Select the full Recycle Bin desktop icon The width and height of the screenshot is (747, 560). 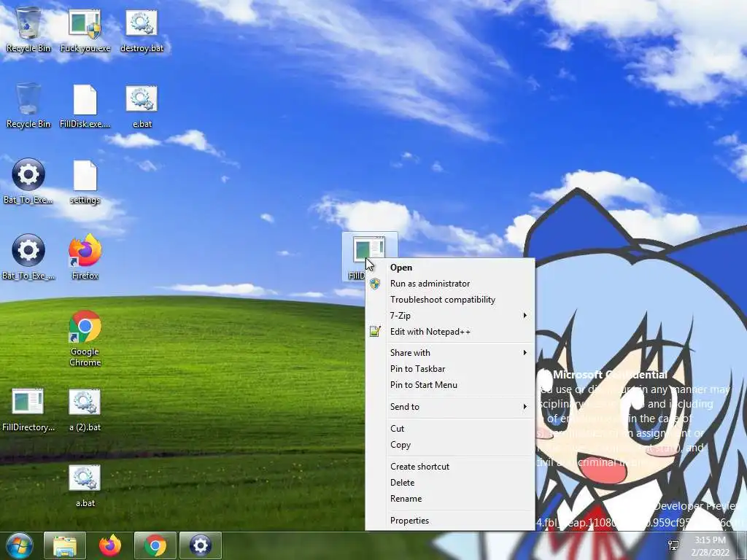click(28, 29)
